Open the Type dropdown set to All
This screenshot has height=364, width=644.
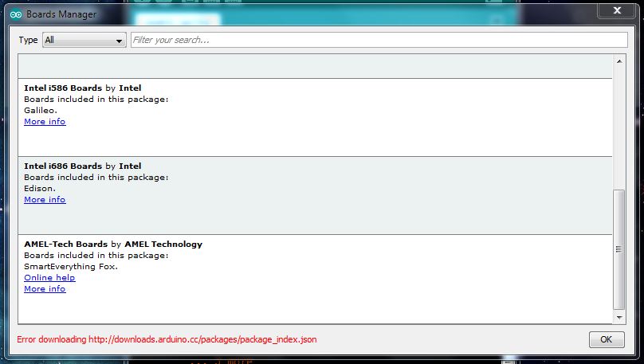click(84, 40)
